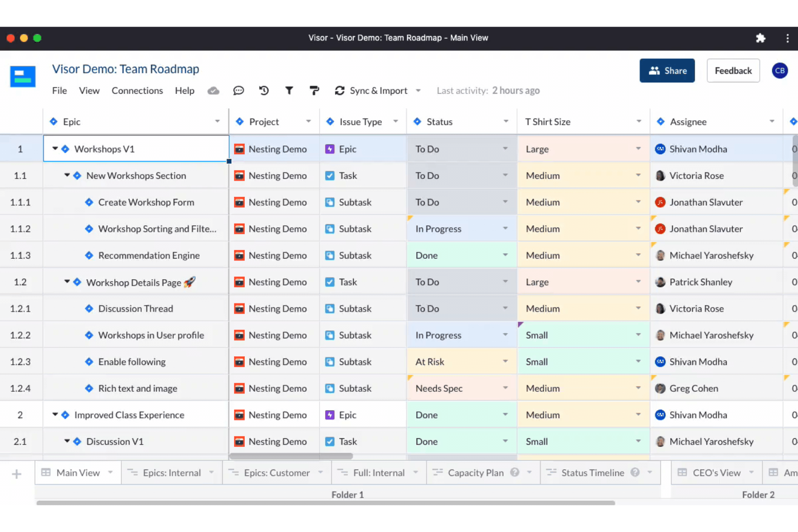
Task: Click the help icon on Capacity Plan tab
Action: tap(515, 472)
